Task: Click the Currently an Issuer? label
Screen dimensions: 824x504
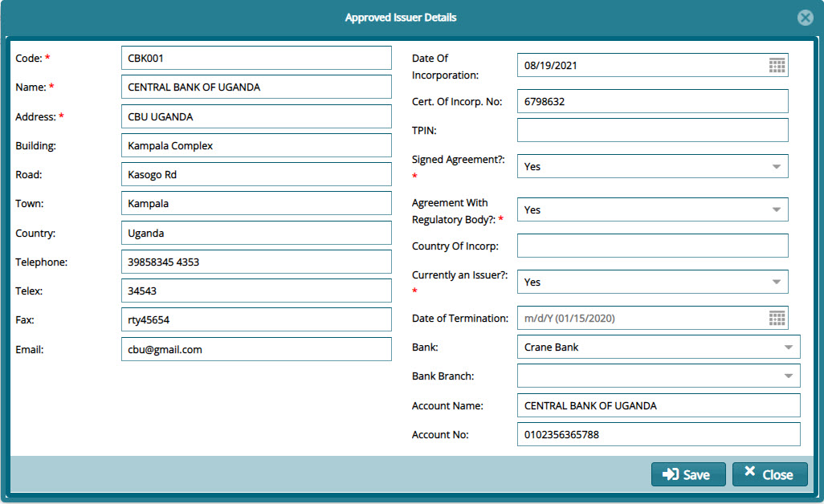Action: click(x=460, y=275)
